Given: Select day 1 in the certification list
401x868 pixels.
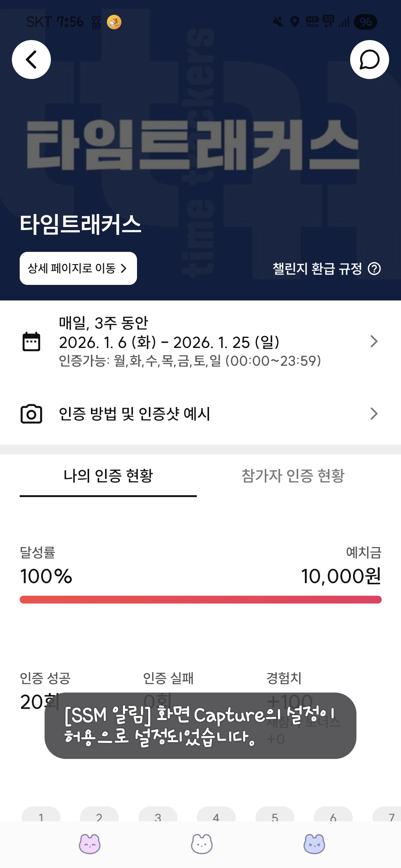Looking at the screenshot, I should (41, 815).
